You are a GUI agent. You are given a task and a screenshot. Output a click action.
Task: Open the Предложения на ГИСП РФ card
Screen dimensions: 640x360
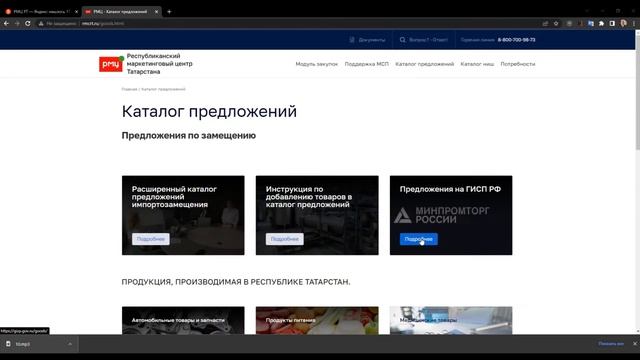click(451, 216)
